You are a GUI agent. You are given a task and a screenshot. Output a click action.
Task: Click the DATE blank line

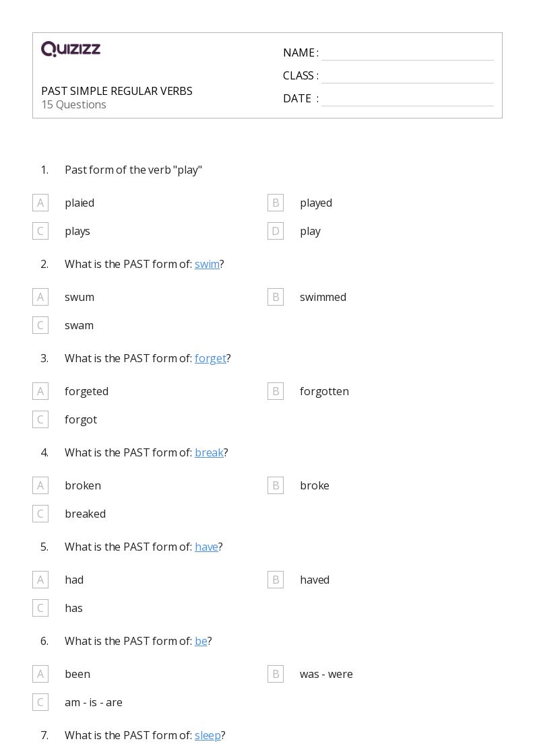408,100
